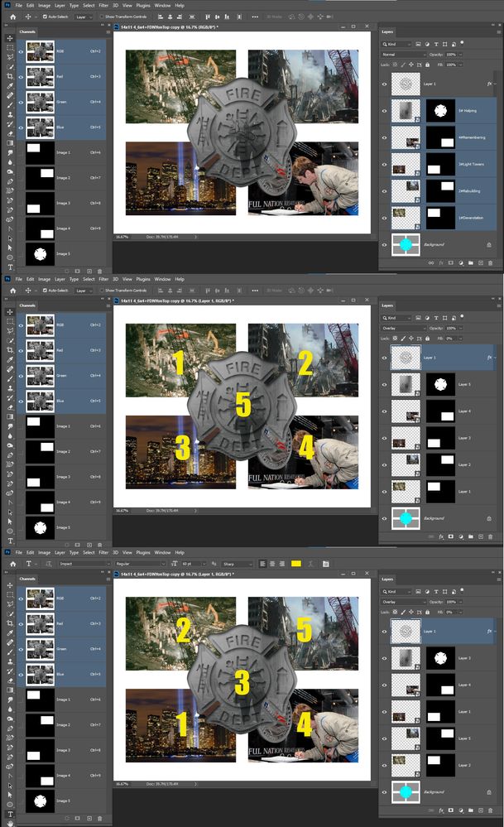Click new group folder icon in bottom window

click(x=471, y=810)
